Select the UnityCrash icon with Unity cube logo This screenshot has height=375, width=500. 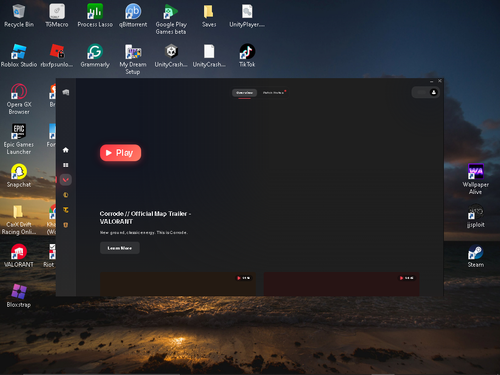[x=171, y=56]
